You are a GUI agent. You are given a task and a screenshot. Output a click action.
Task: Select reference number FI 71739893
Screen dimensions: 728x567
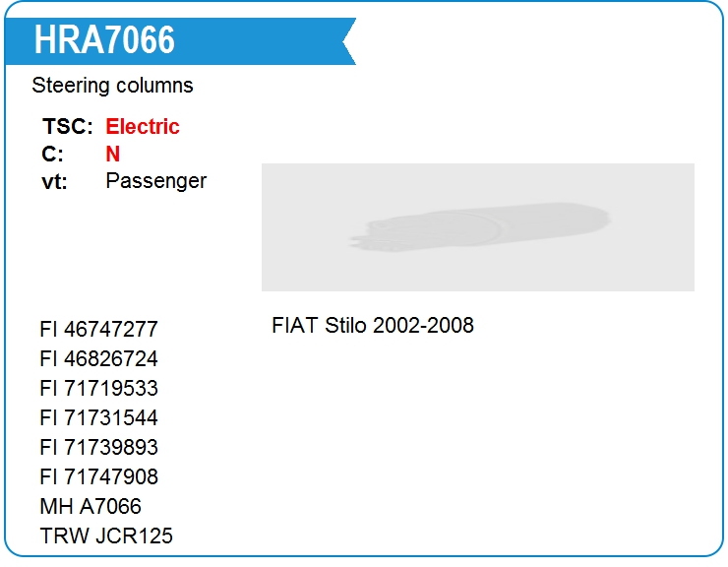click(x=99, y=447)
